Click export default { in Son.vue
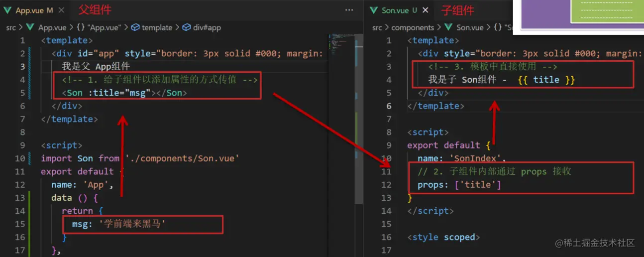Viewport: 644px width, 257px height. coord(449,145)
